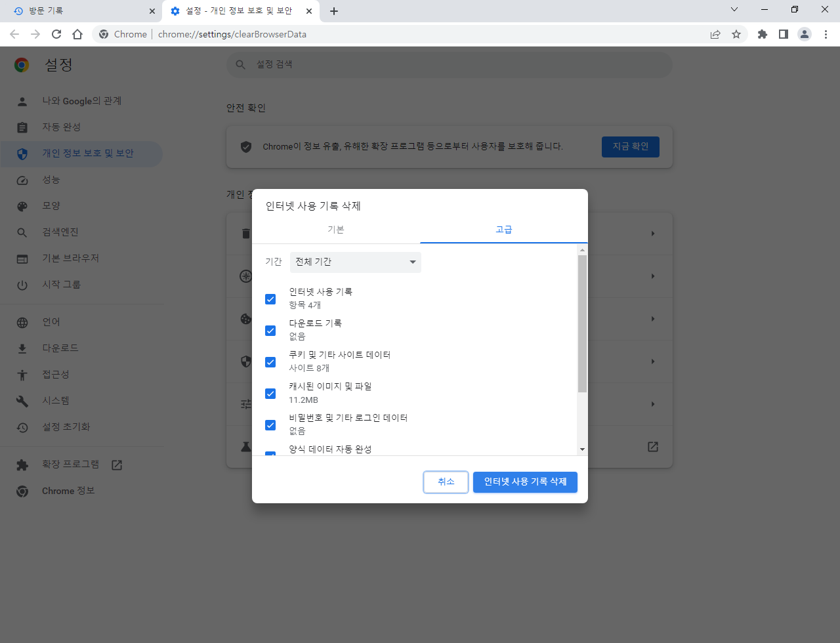Click the forward navigation arrow
This screenshot has width=840, height=643.
[x=35, y=34]
